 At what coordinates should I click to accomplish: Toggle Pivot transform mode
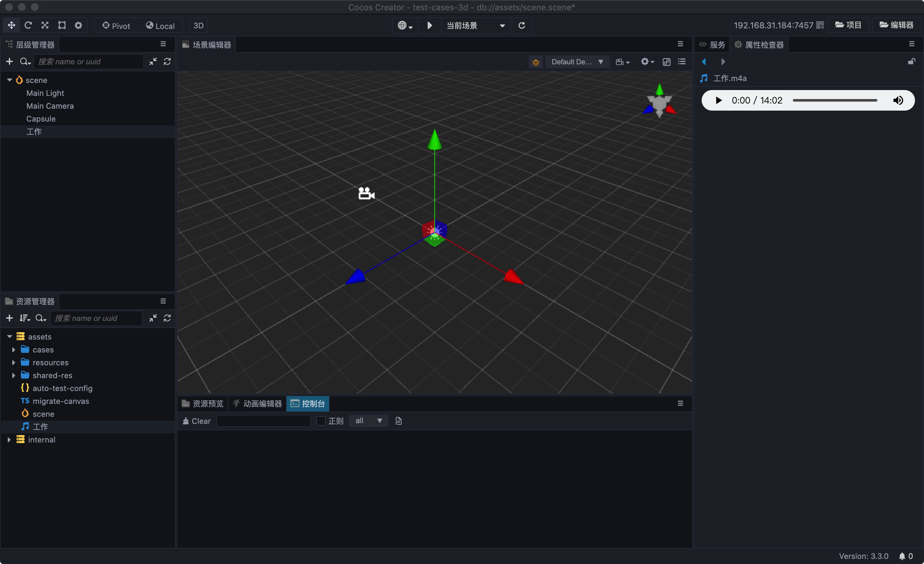(116, 25)
